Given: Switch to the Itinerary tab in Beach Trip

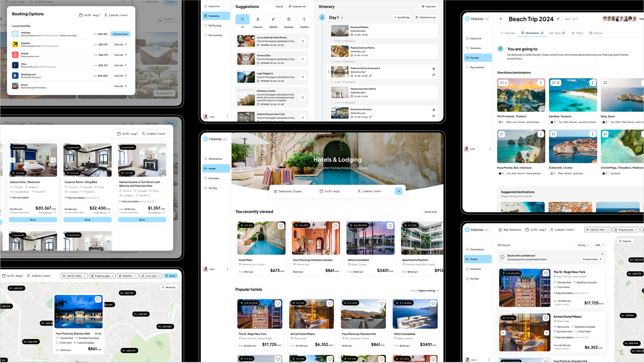Looking at the screenshot, I should (596, 33).
